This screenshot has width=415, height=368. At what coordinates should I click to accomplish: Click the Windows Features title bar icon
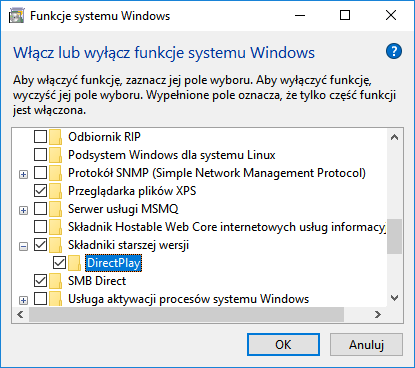(x=16, y=16)
